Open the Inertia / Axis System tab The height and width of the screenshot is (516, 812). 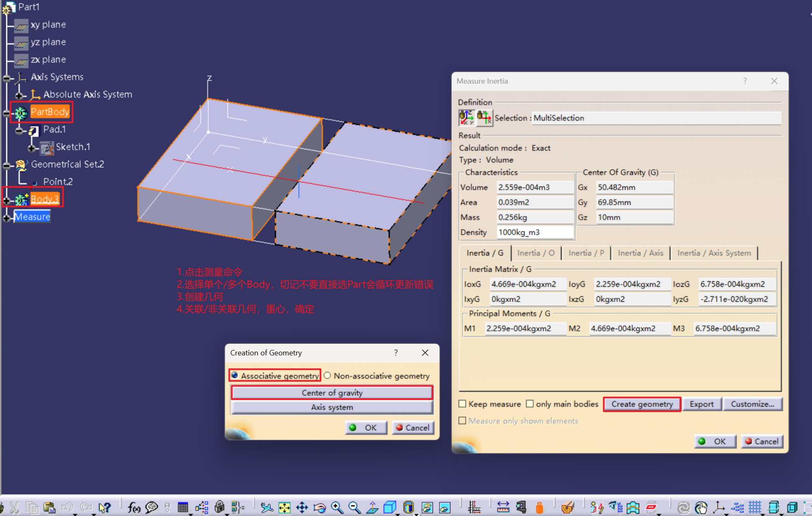tap(714, 253)
